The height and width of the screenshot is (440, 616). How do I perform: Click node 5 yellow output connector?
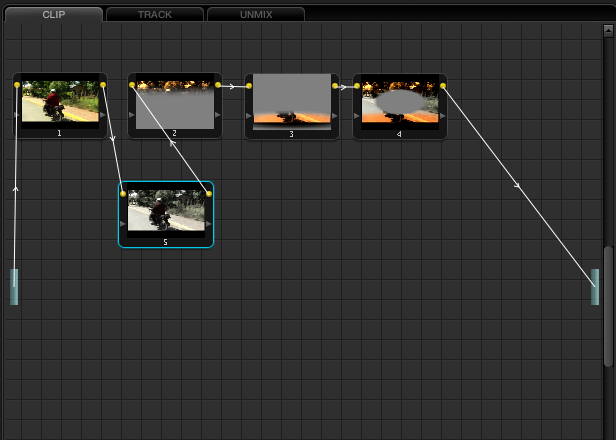(x=209, y=194)
